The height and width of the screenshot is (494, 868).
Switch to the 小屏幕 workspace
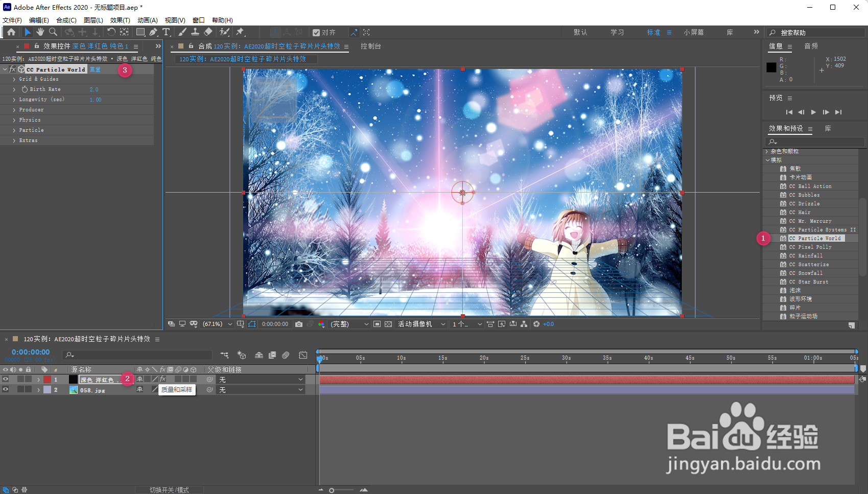[694, 32]
